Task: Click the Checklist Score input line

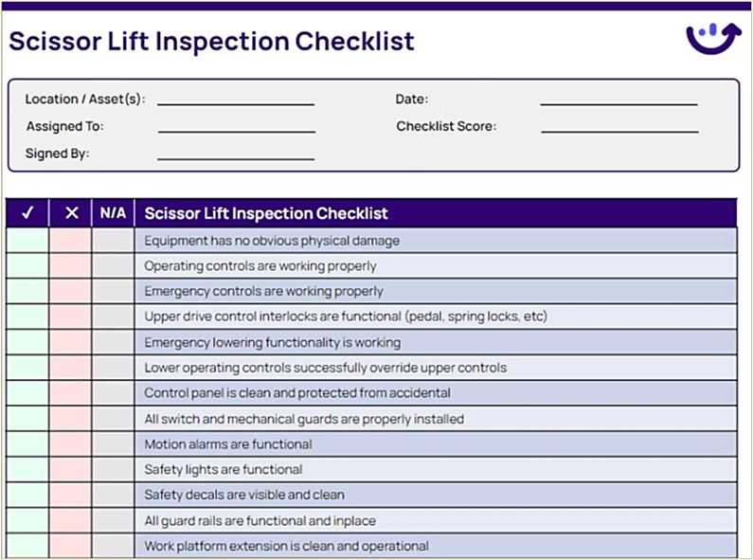Action: click(x=619, y=127)
